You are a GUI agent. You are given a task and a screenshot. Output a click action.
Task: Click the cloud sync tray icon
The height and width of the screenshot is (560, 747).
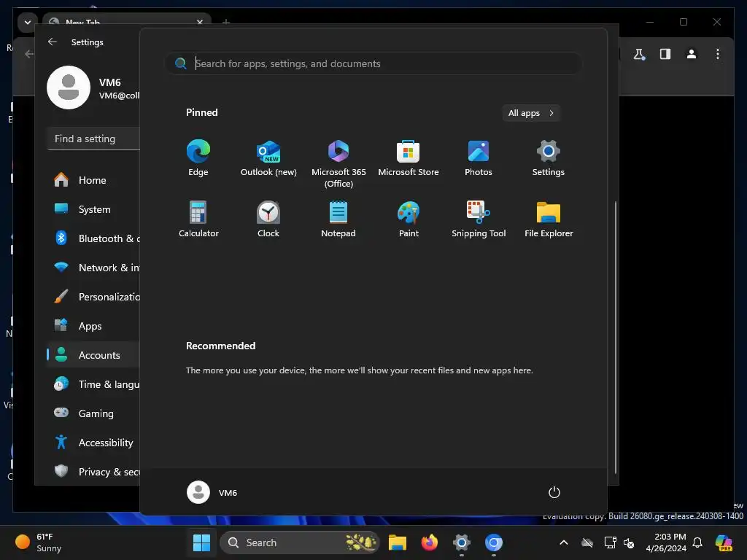pyautogui.click(x=587, y=542)
